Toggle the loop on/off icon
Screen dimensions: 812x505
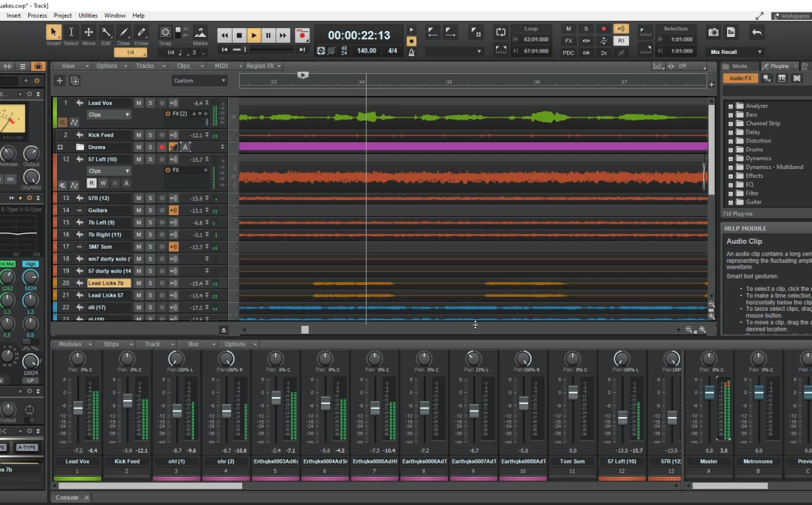tap(501, 32)
